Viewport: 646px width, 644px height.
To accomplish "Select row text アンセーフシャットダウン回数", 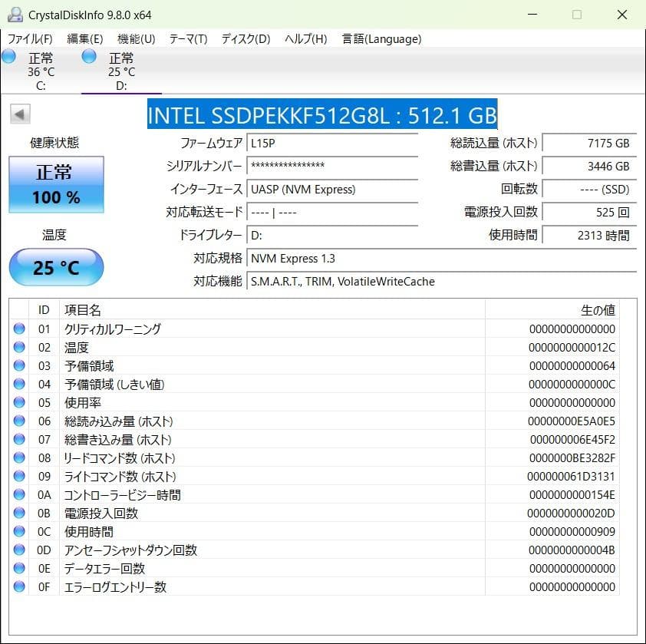I will (x=130, y=550).
